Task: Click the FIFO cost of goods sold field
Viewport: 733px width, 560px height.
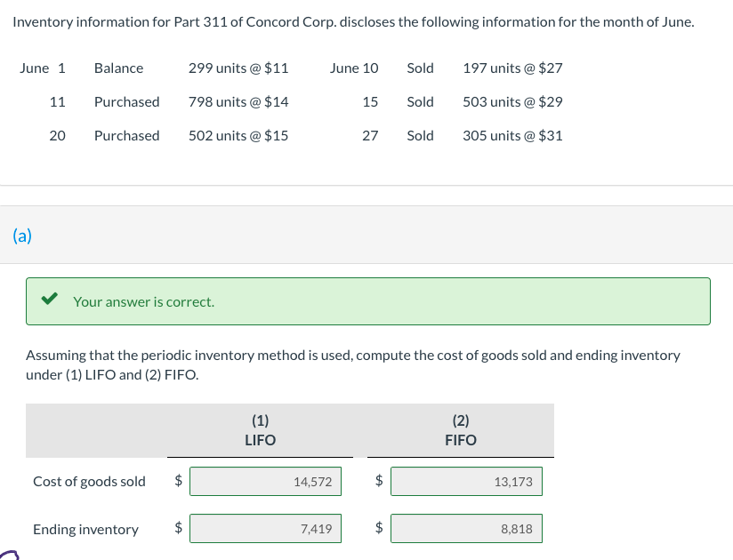Action: 466,482
